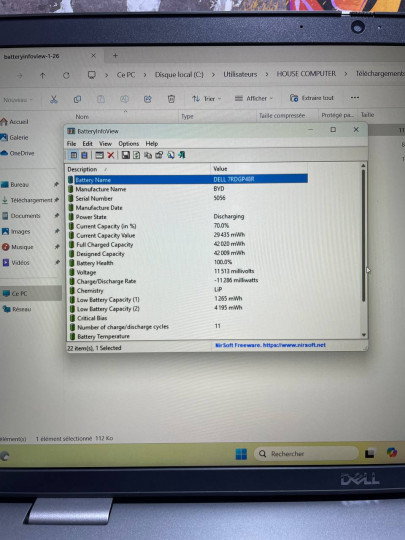The width and height of the screenshot is (405, 540).
Task: Click the trash Delete icon in Explorer toolbar
Action: pos(171,99)
